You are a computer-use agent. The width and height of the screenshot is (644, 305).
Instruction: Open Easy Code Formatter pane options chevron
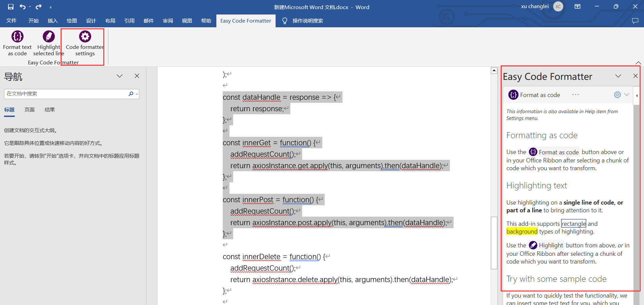[618, 76]
